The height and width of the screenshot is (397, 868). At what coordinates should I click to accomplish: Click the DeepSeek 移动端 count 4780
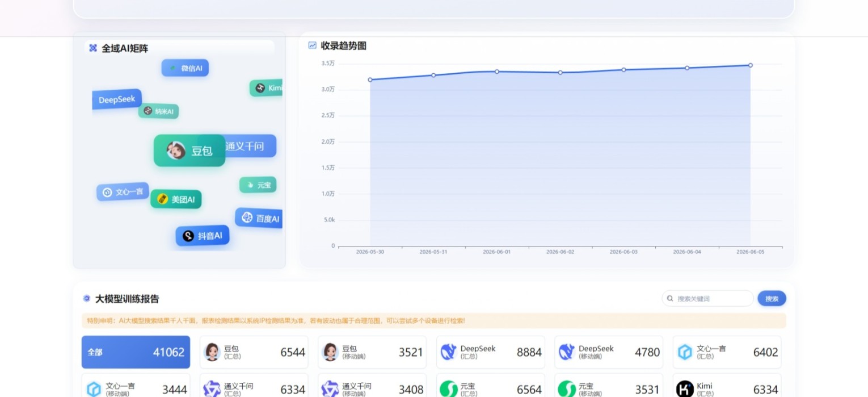[647, 352]
